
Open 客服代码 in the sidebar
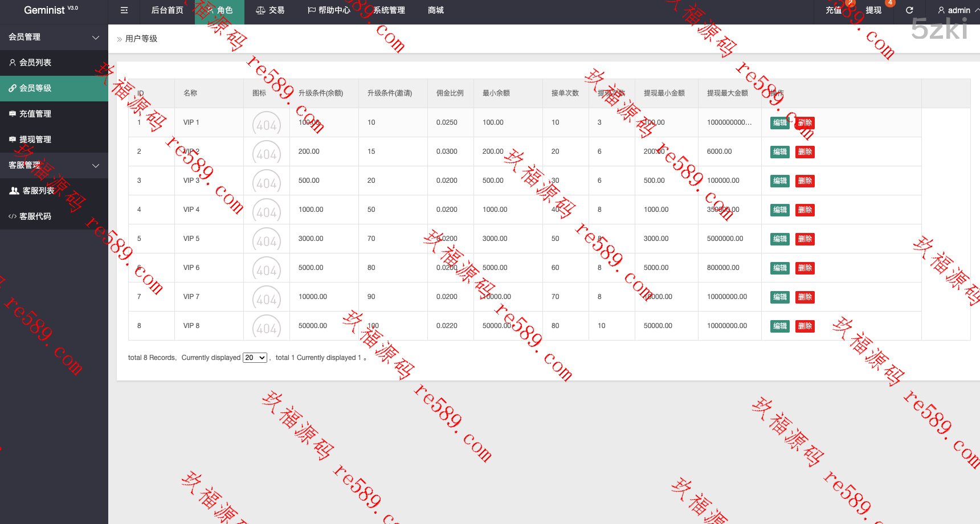tap(35, 216)
